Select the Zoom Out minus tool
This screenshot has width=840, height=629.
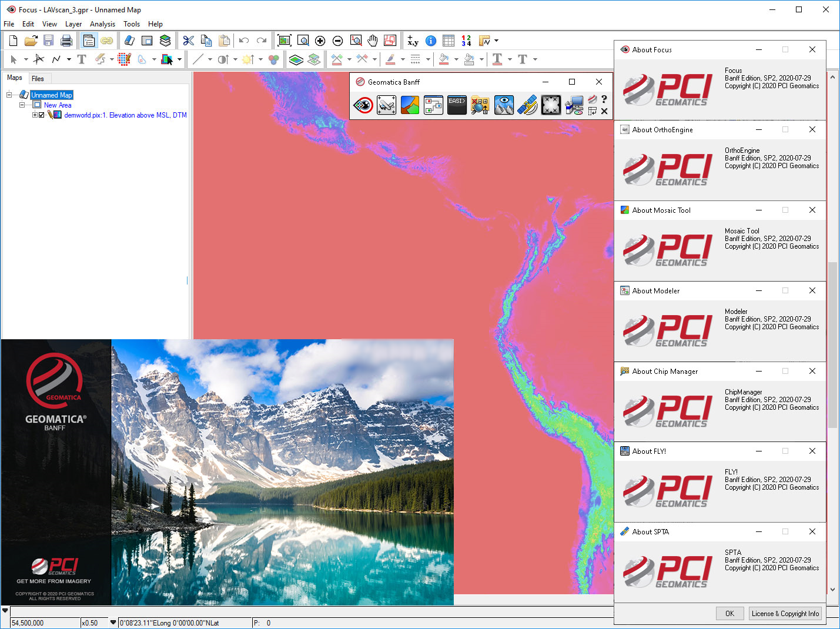(x=337, y=41)
